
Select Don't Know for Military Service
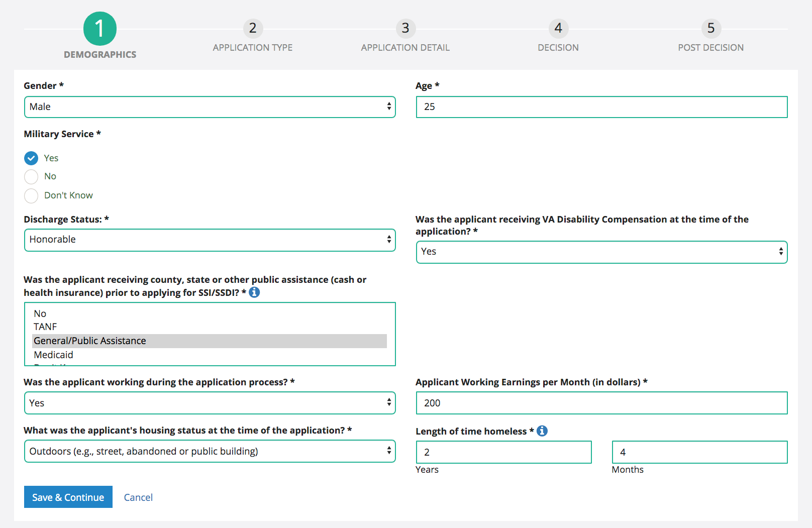click(31, 196)
